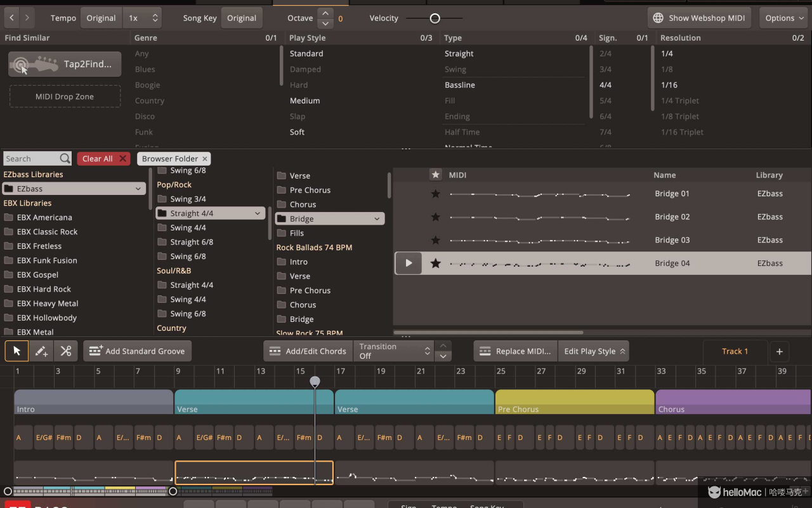Expand the Straight 4/4 folder dropdown
Image resolution: width=812 pixels, height=508 pixels.
pos(258,213)
